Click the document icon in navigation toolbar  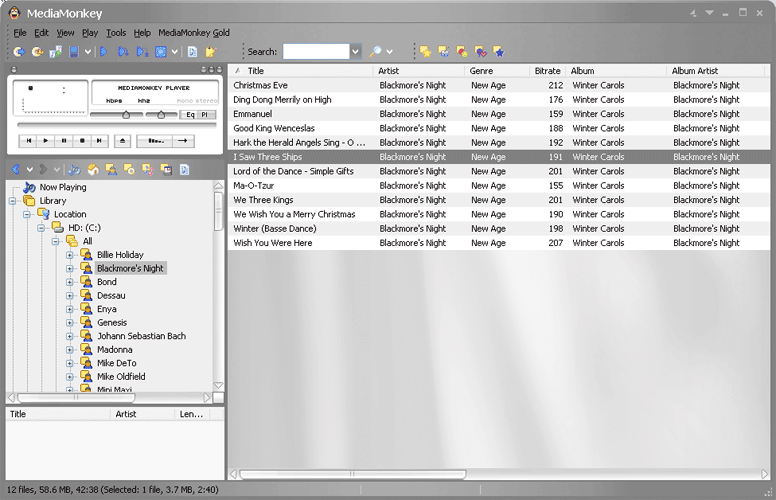coord(184,170)
